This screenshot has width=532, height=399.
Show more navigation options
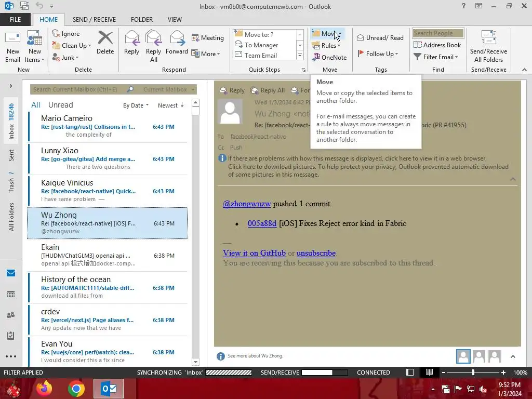(11, 356)
